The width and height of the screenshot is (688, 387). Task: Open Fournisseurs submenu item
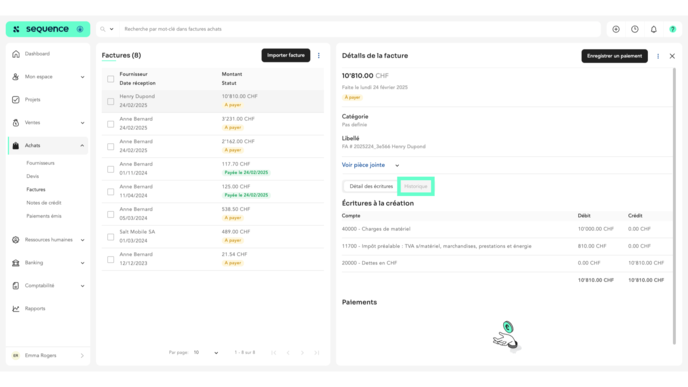(40, 163)
